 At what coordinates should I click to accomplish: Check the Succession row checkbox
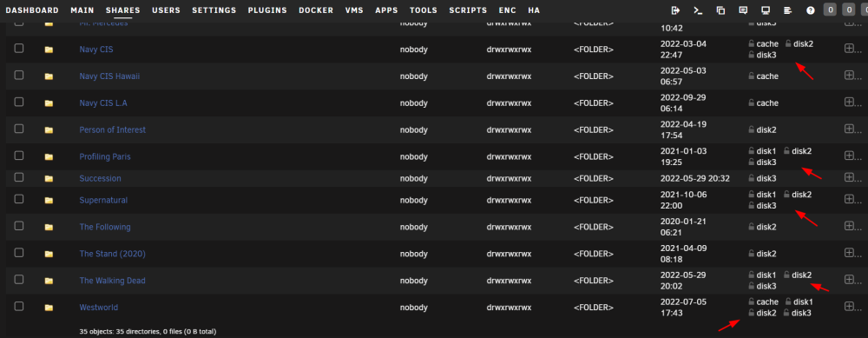(x=19, y=176)
